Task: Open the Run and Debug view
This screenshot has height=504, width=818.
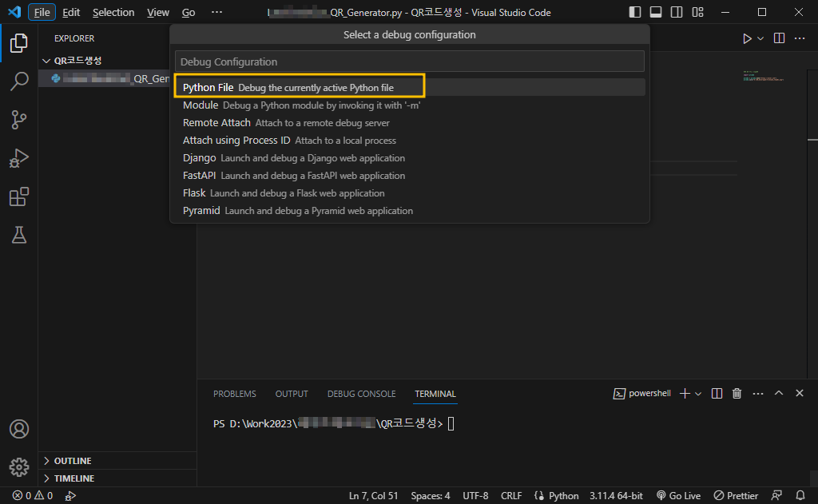Action: [x=19, y=158]
